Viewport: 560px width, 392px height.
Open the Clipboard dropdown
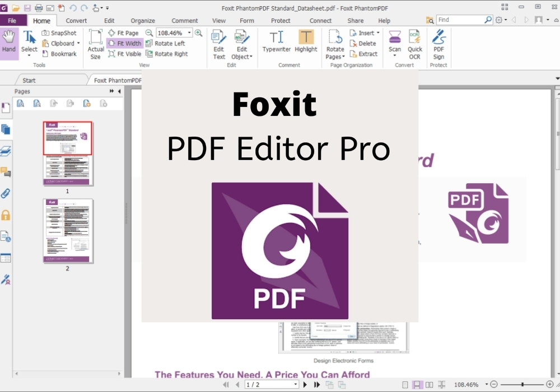coord(78,44)
